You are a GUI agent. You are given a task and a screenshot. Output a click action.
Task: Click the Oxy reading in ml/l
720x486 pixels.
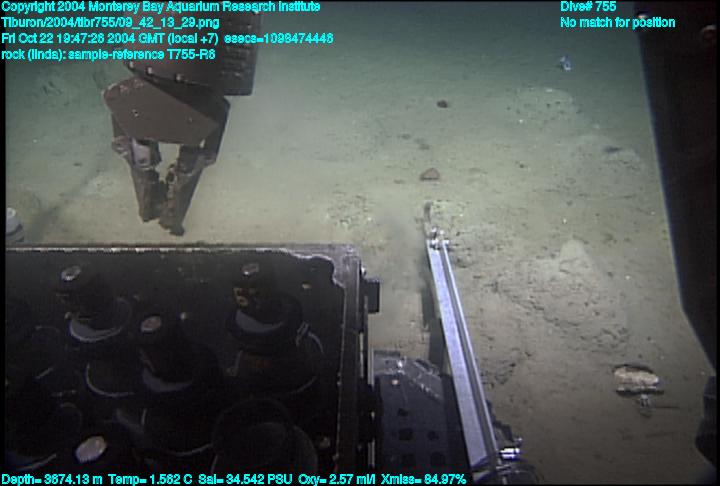(x=337, y=480)
